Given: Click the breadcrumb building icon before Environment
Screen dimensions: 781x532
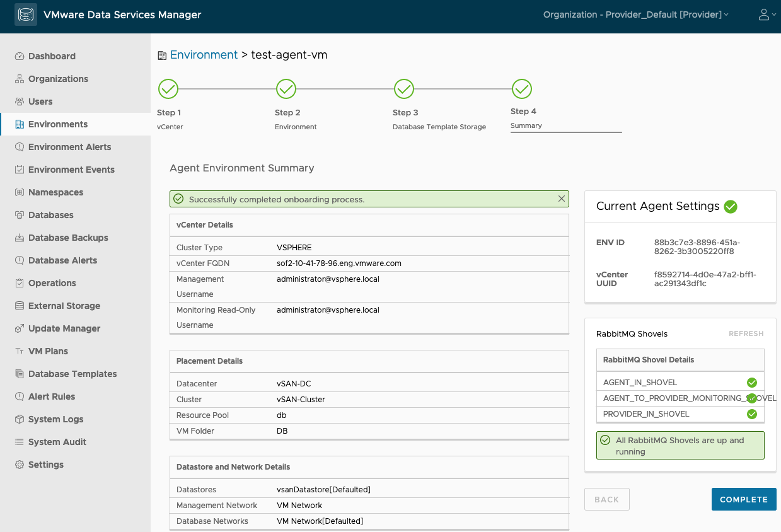Looking at the screenshot, I should pos(162,55).
